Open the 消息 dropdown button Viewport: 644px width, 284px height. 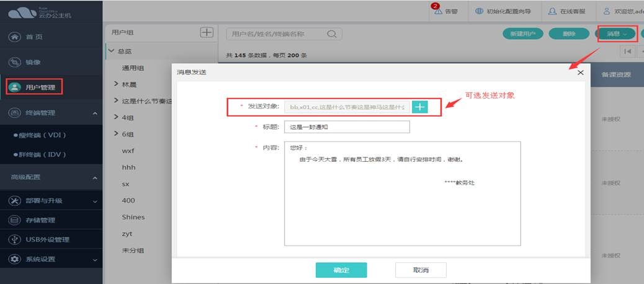tap(617, 33)
